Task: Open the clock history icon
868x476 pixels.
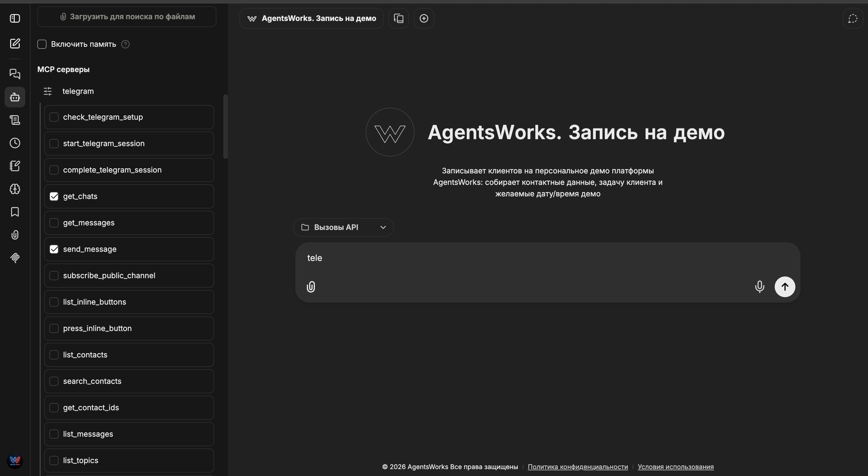Action: click(x=15, y=143)
